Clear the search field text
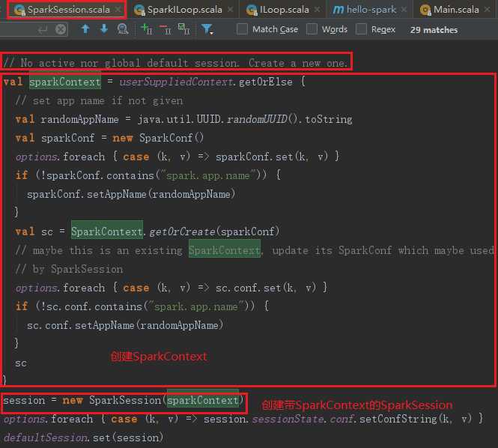The image size is (498, 448). (61, 29)
